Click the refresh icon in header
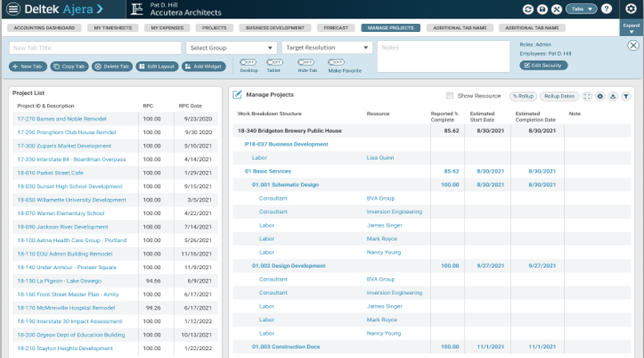The height and width of the screenshot is (358, 644). coord(528,9)
